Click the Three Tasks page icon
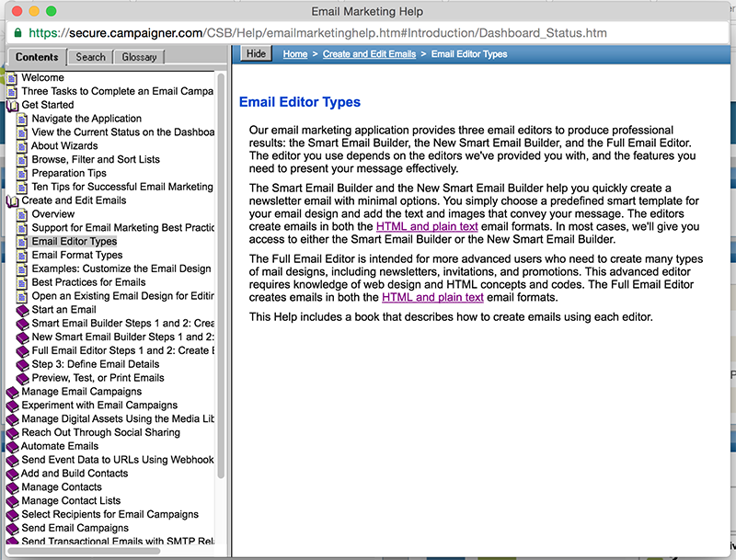Screen dimensions: 736x560 [x=12, y=91]
